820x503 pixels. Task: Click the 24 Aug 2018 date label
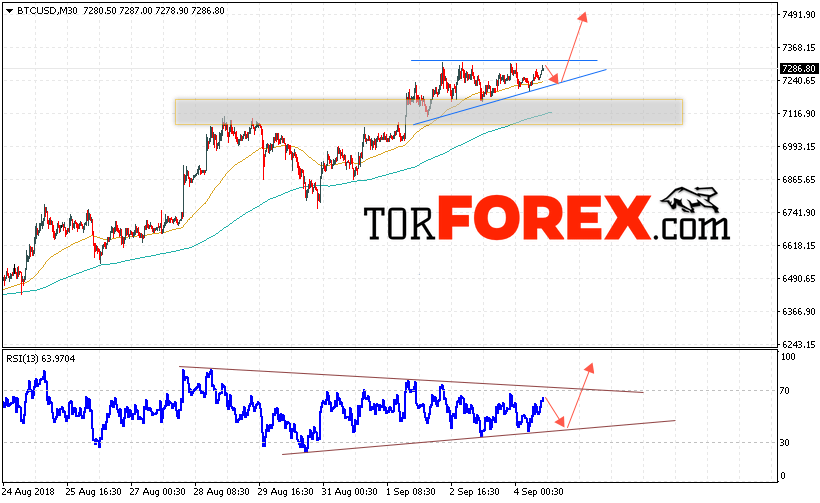[28, 491]
